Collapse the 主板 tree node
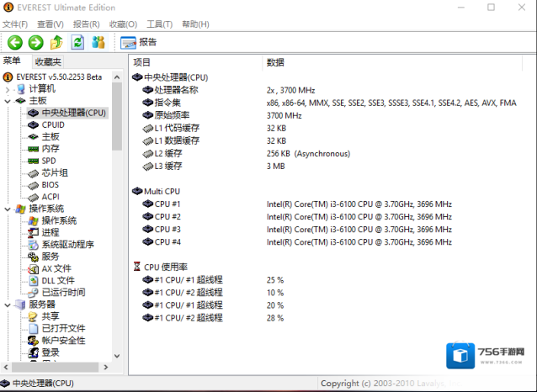 [x=8, y=101]
